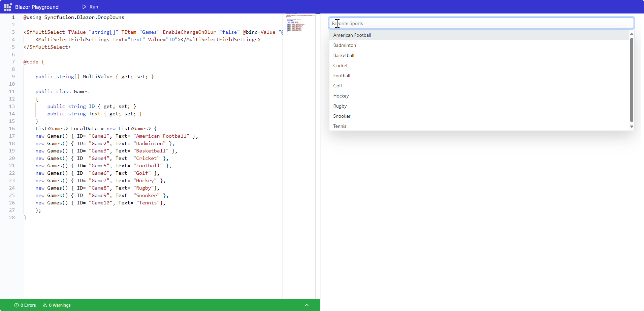Pick Cricket from the sports list
Image resolution: width=644 pixels, height=311 pixels.
coord(341,65)
